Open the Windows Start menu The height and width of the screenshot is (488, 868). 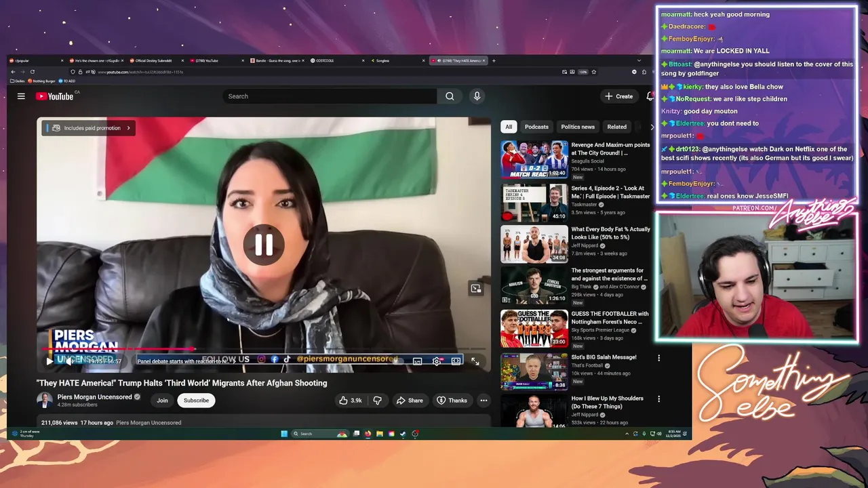[x=284, y=434]
